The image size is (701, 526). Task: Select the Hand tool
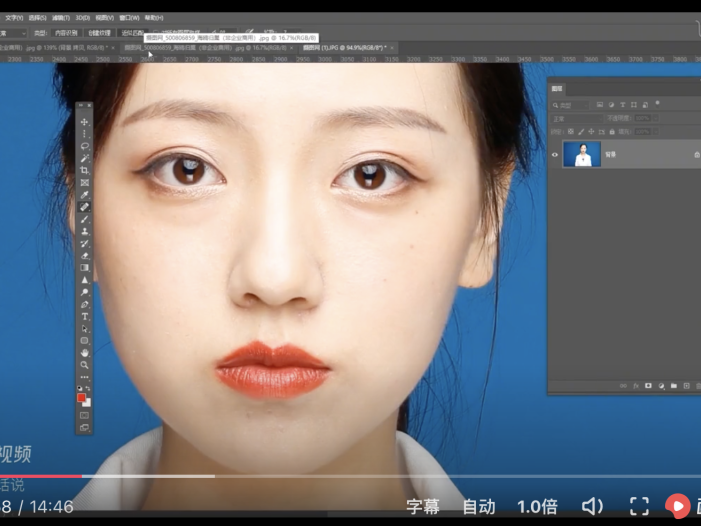tap(84, 353)
